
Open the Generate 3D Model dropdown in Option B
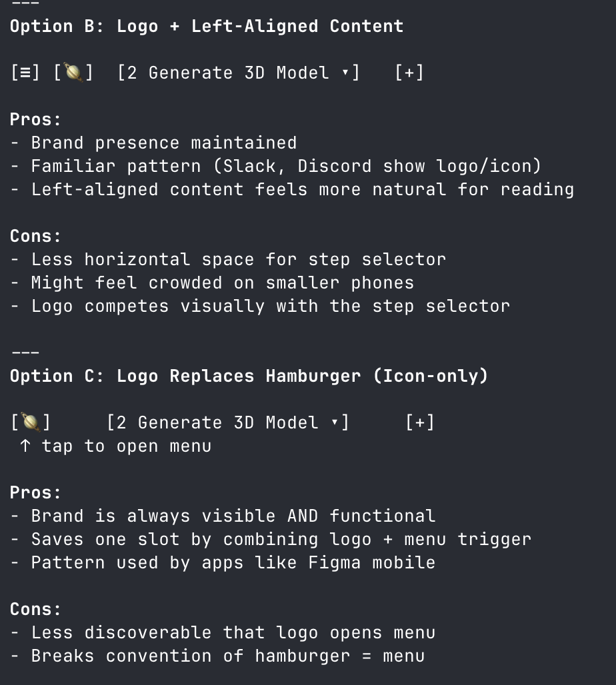(238, 73)
